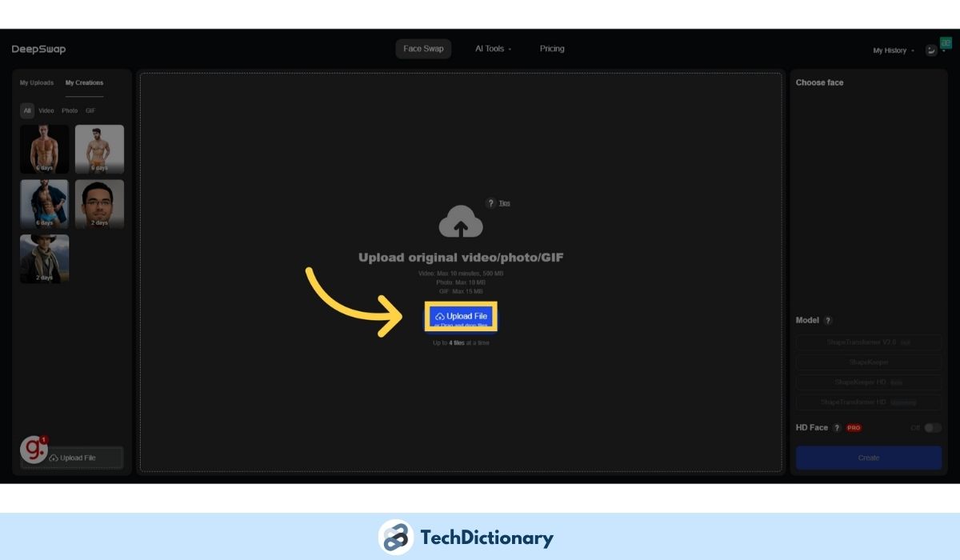This screenshot has height=560, width=960.
Task: Click the red 'g.' notification badge icon
Action: 34,450
